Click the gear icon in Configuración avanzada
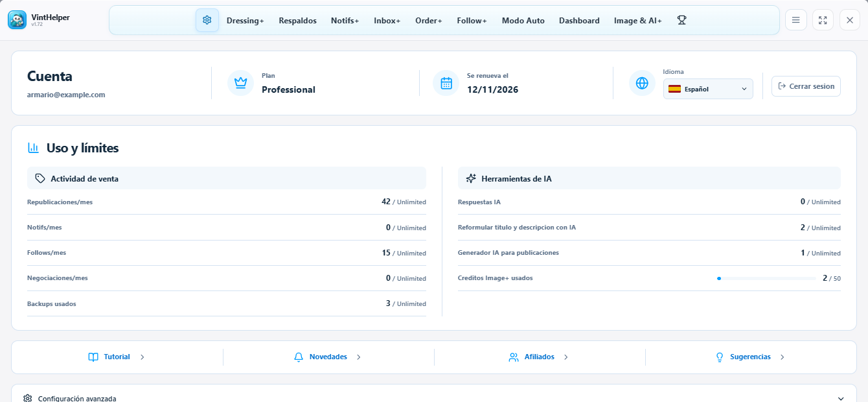This screenshot has width=868, height=402. (28, 398)
